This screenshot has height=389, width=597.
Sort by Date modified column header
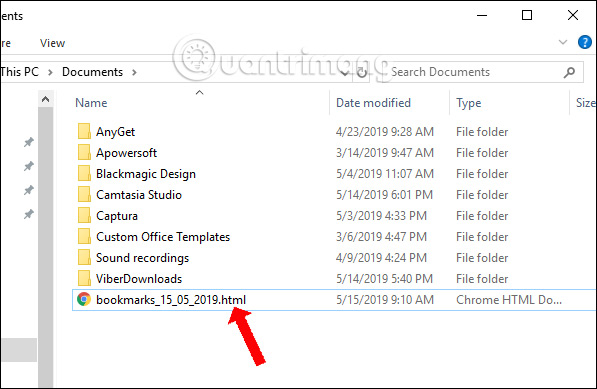point(373,103)
